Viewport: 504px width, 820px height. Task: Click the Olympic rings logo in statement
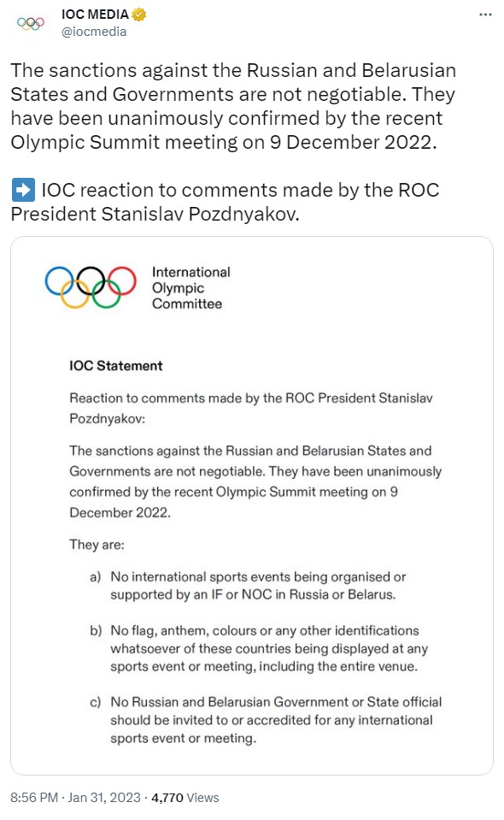click(x=91, y=287)
